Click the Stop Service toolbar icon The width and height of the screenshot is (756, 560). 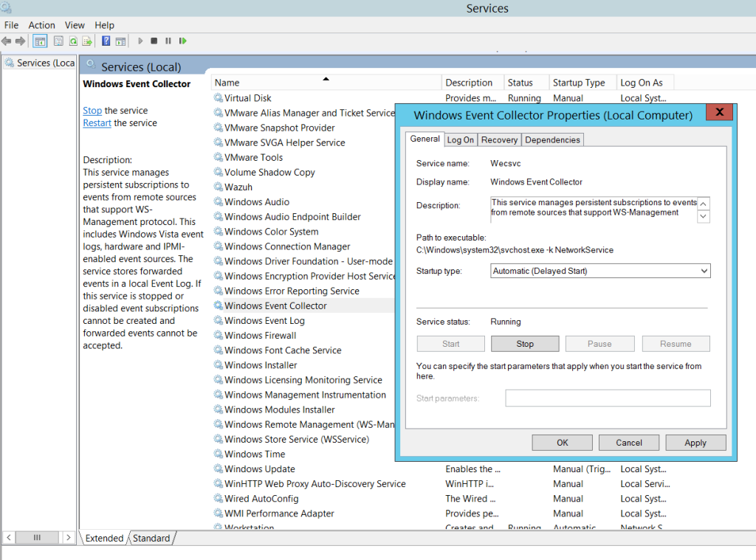[x=154, y=41]
